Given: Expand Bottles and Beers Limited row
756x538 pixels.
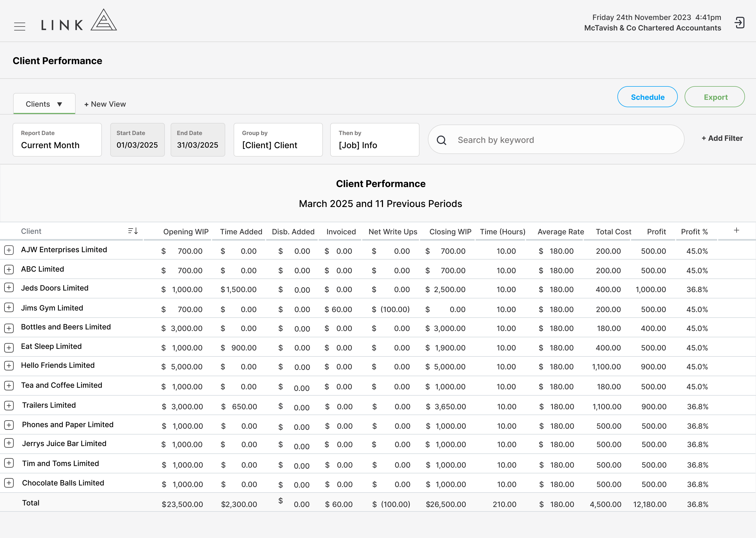Looking at the screenshot, I should click(9, 328).
